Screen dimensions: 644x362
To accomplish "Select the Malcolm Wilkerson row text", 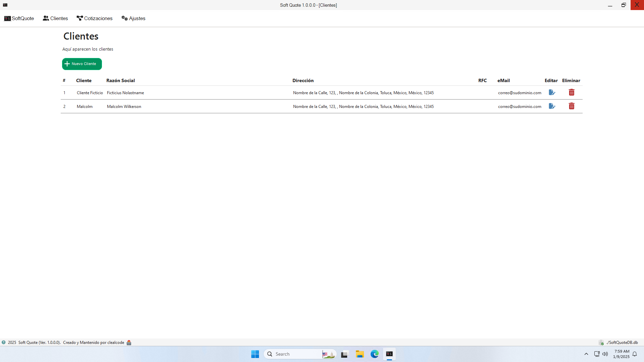I will click(124, 107).
